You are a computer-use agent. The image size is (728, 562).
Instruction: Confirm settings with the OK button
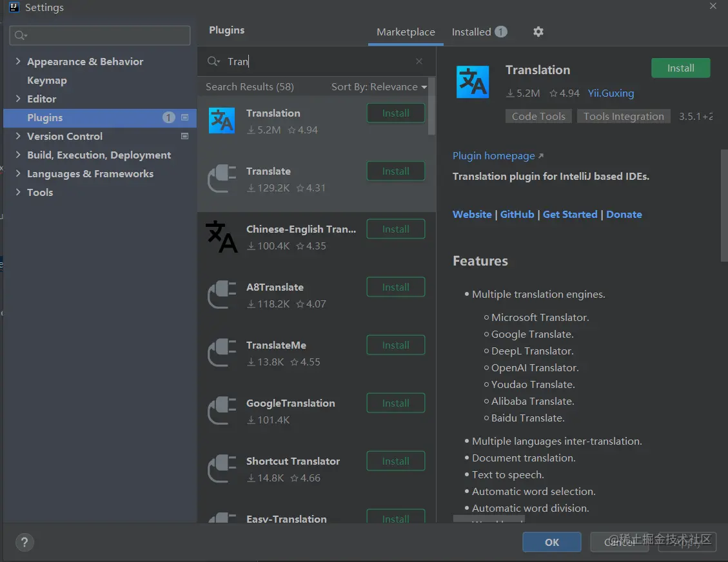coord(551,542)
